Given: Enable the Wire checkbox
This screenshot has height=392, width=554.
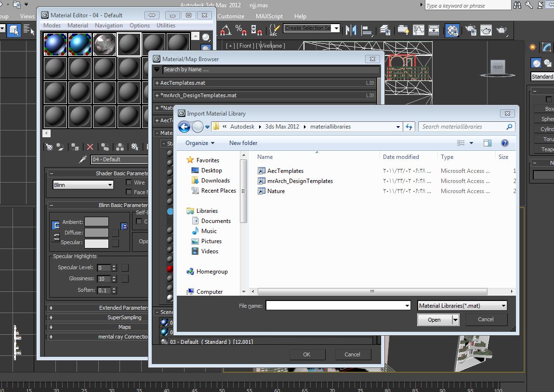Looking at the screenshot, I should click(x=129, y=183).
